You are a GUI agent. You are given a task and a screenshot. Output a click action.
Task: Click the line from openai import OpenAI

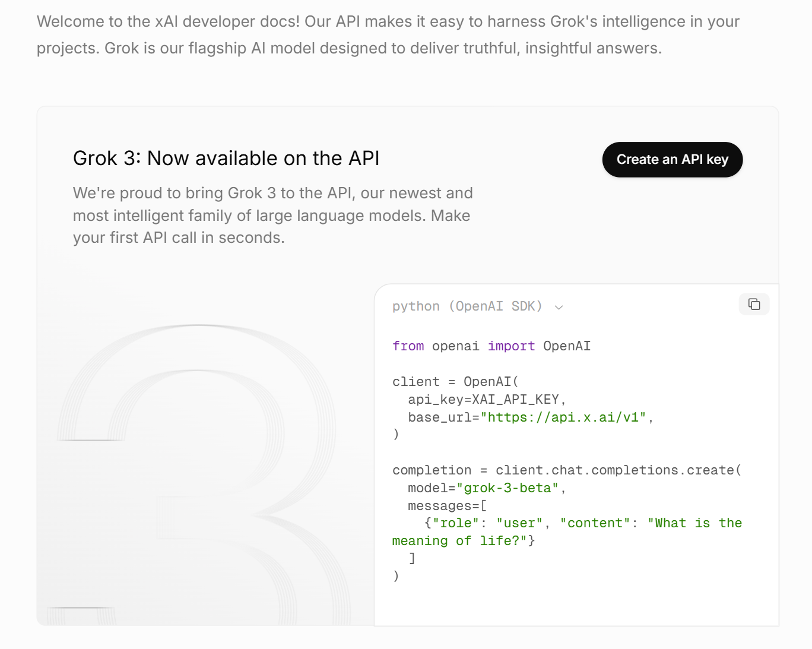(491, 346)
